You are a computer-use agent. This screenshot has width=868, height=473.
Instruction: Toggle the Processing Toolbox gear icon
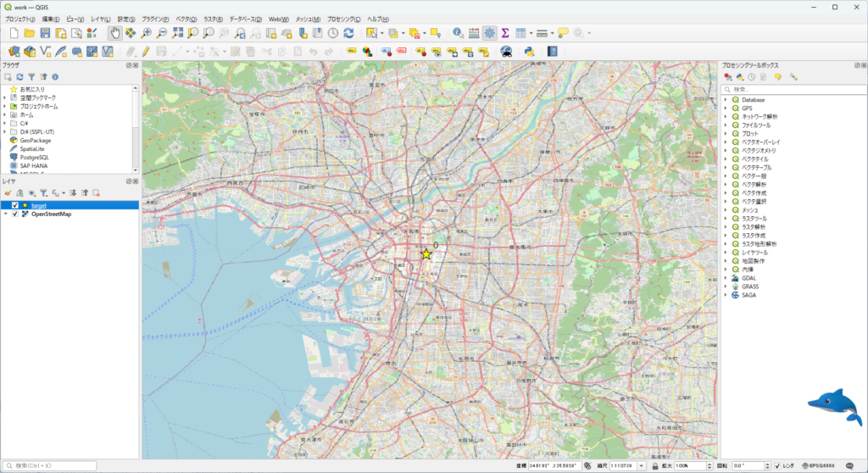point(489,34)
